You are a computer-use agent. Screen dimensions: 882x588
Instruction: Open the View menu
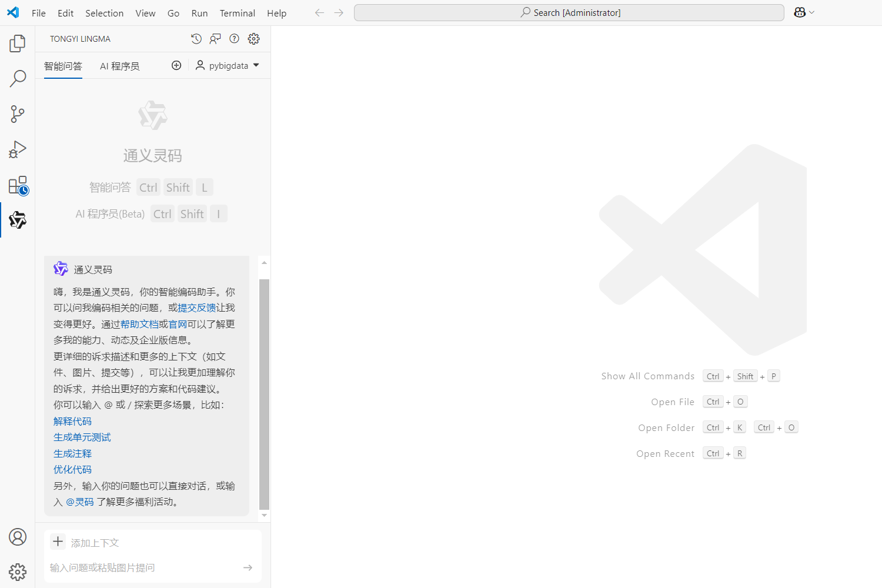coord(146,13)
